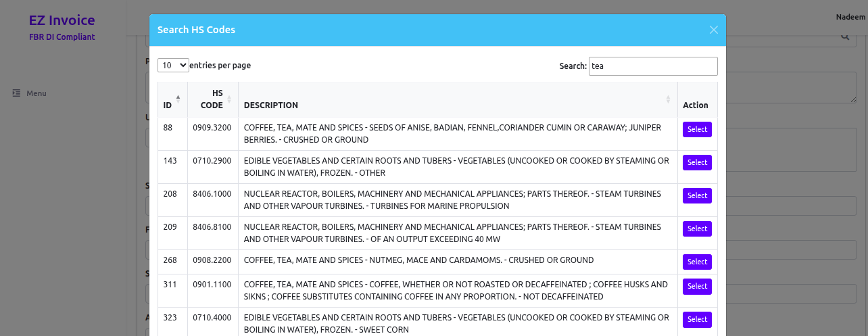Click ID cell 143
The image size is (868, 336).
[172, 167]
